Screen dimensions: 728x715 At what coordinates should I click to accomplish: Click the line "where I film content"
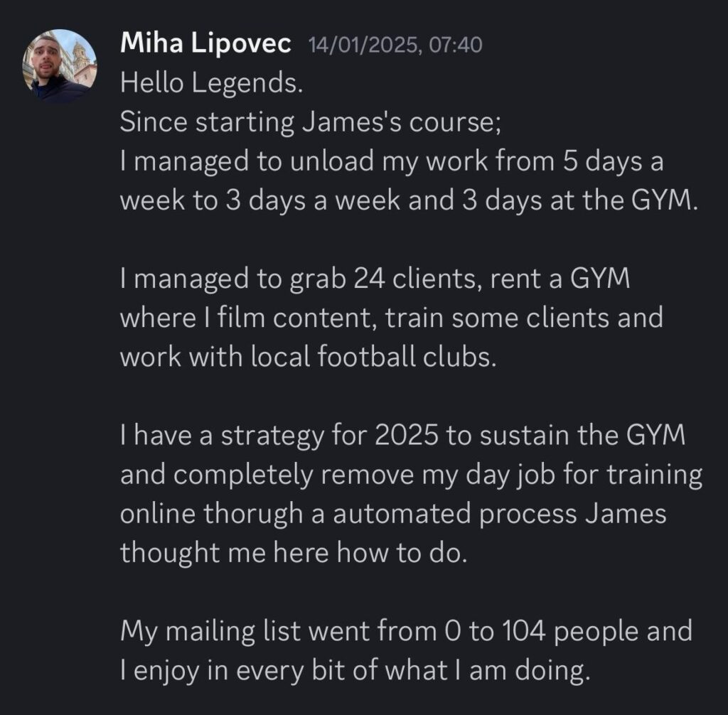click(391, 317)
